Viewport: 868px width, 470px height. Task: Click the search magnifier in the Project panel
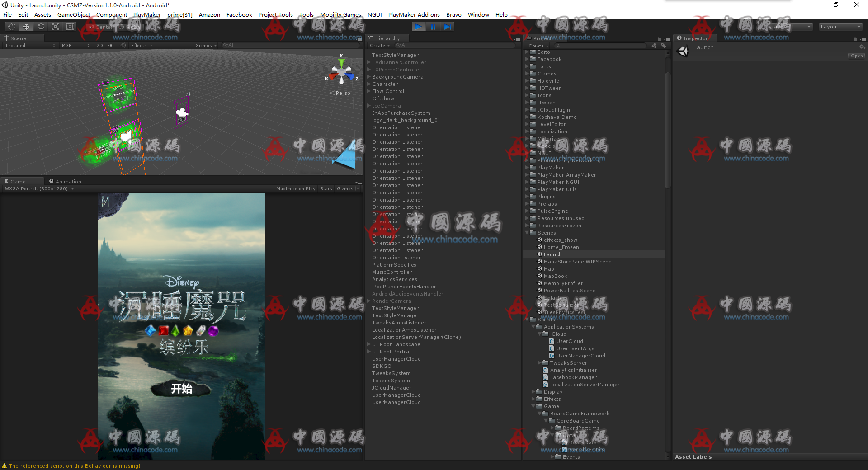(x=558, y=46)
